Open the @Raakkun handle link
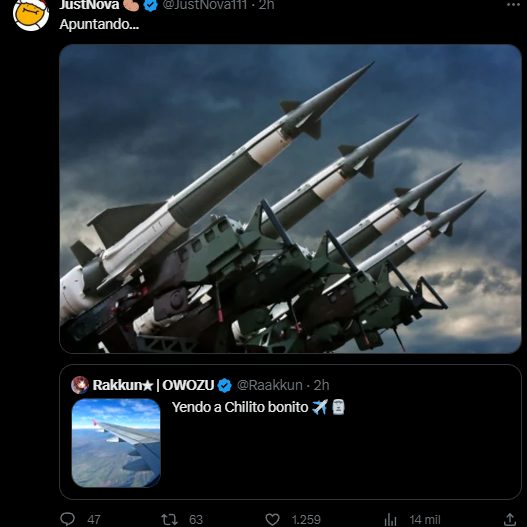Viewport: 527px width, 527px height. [x=270, y=385]
